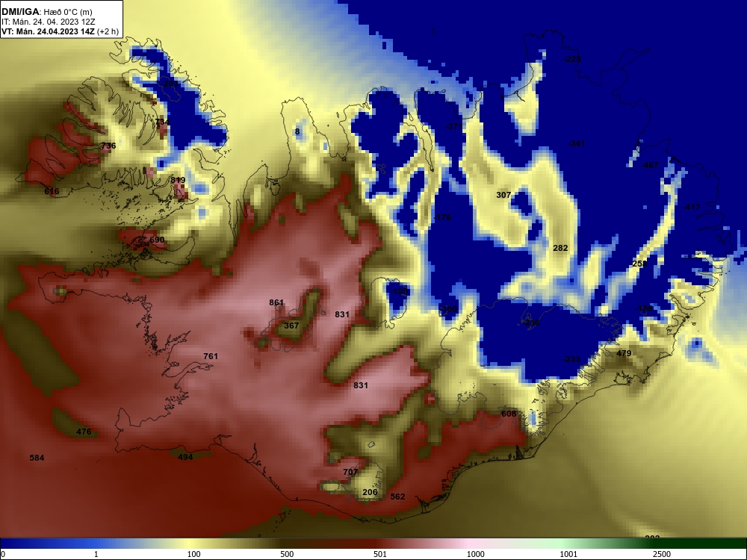Click the 258 value label
747x560 pixels.
coord(639,264)
